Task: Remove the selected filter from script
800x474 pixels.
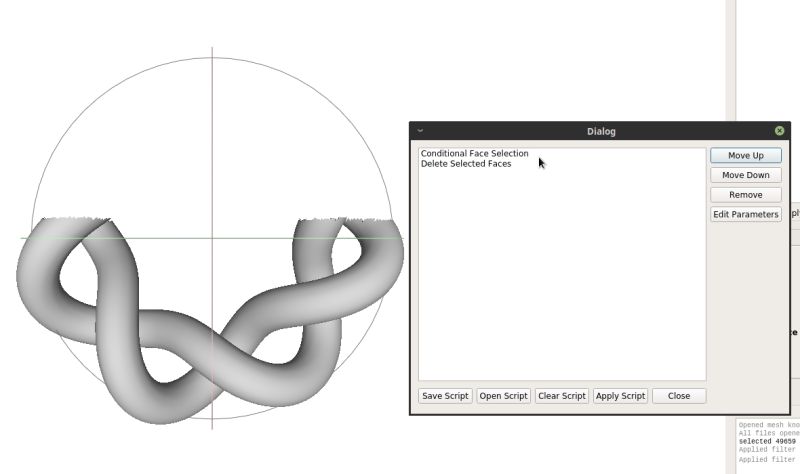Action: coord(745,195)
